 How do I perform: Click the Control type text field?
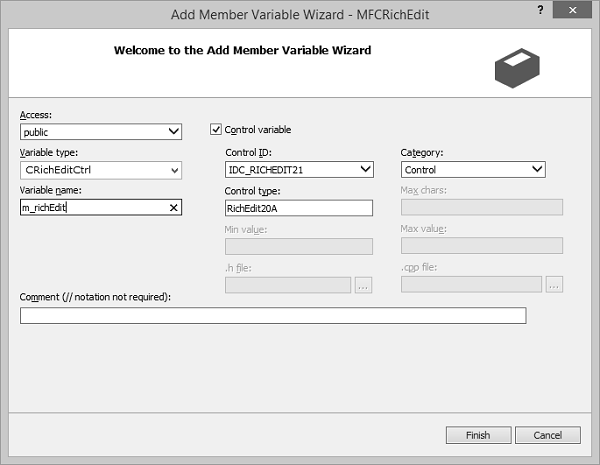(x=299, y=208)
